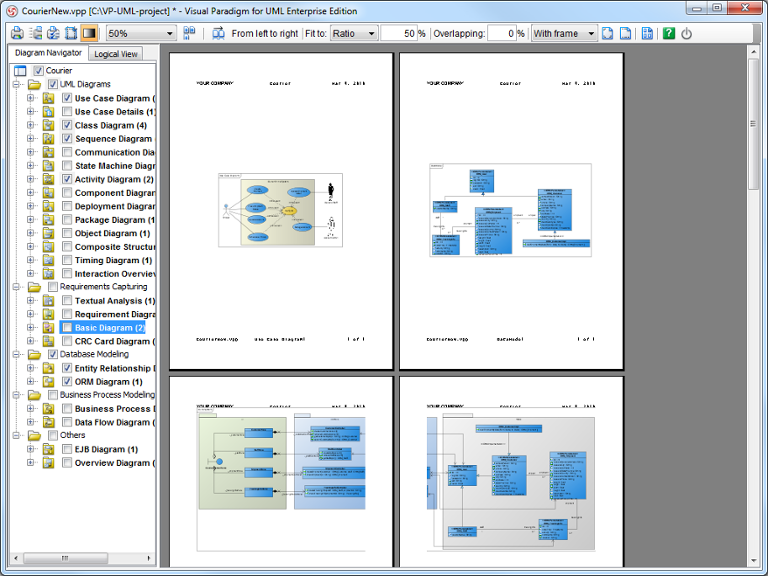Uncheck the ORM Diagram checkbox

tap(67, 381)
